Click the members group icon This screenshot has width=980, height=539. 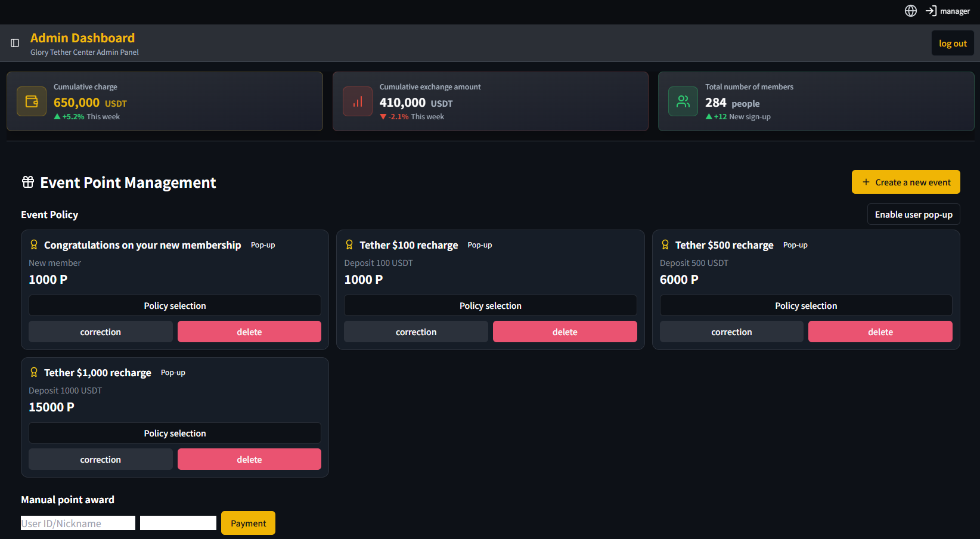tap(683, 101)
